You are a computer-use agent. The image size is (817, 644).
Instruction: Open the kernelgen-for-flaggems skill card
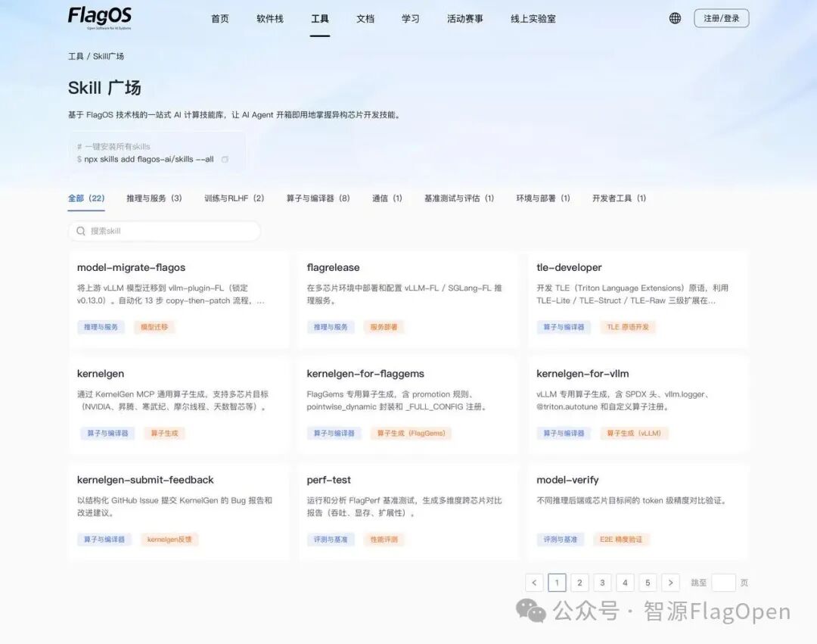pos(408,406)
